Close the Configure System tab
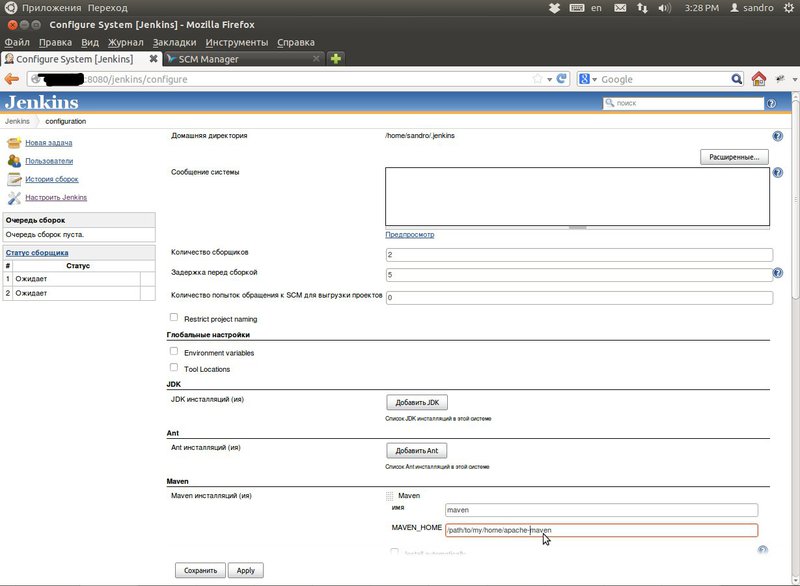 click(153, 59)
